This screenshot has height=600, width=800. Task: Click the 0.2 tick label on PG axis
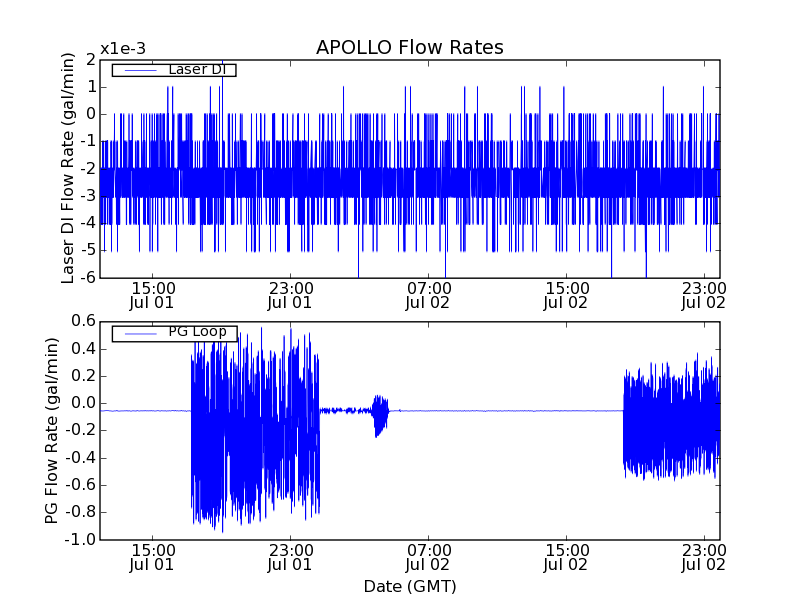coord(84,376)
